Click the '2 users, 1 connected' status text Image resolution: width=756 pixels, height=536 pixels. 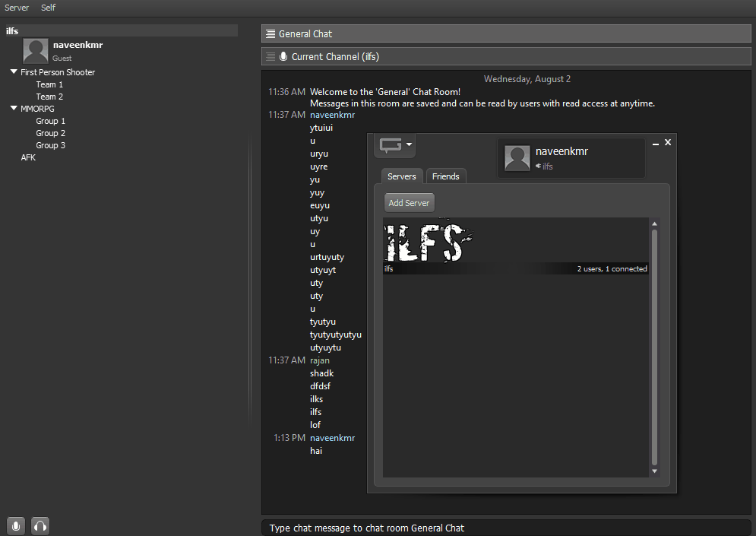(612, 268)
